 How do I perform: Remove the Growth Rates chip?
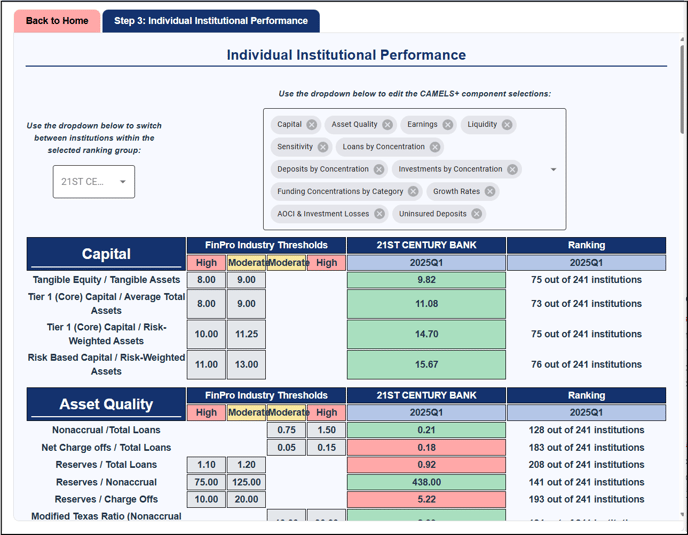[490, 191]
